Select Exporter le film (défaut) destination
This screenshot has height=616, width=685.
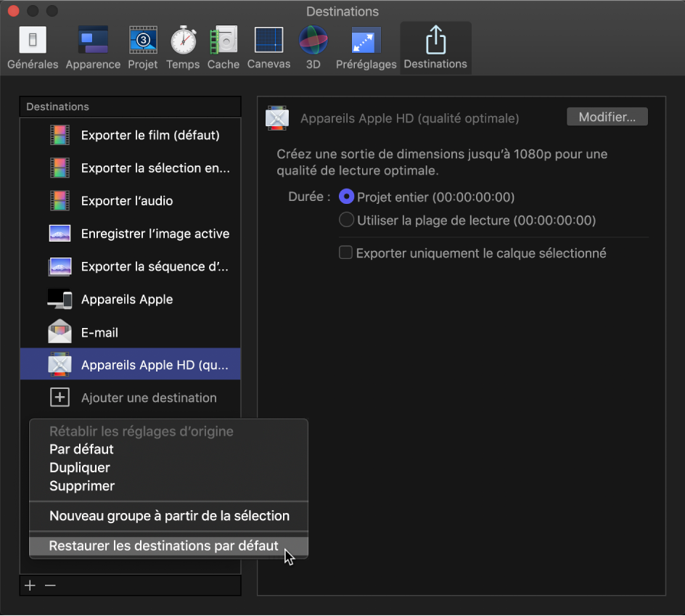click(x=149, y=135)
